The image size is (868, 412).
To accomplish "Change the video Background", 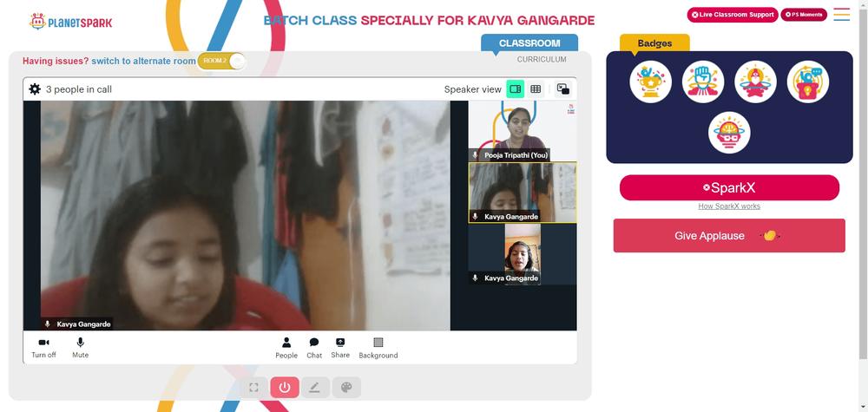I will (378, 348).
